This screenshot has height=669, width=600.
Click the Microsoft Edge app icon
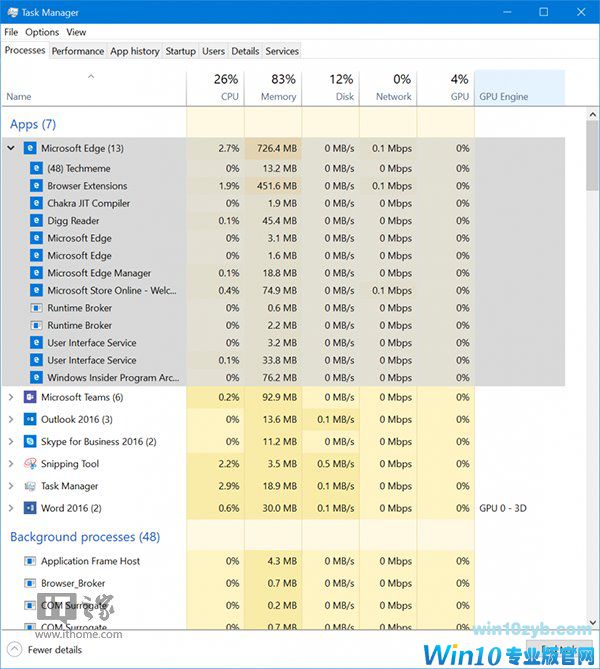click(30, 148)
